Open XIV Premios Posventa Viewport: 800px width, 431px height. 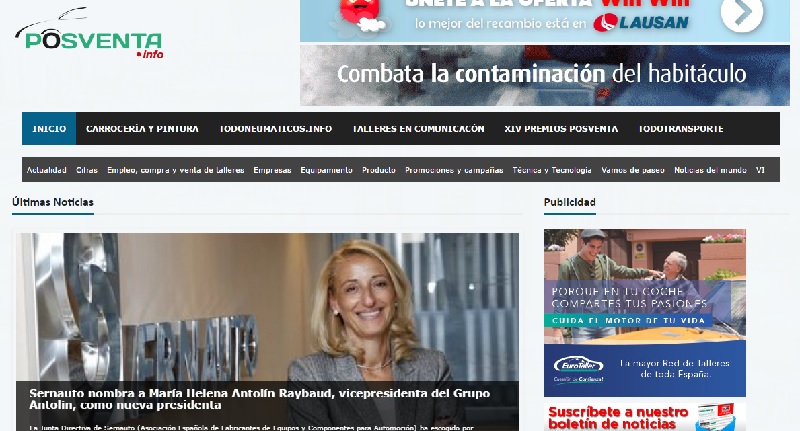click(561, 129)
